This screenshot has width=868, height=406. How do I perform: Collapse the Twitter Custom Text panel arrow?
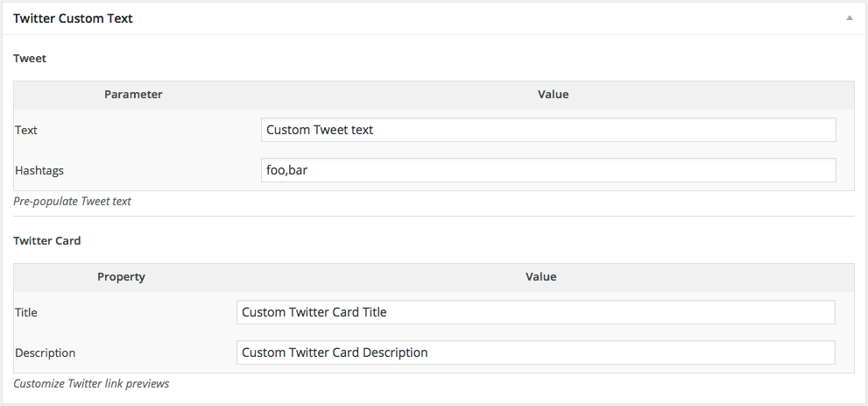[x=849, y=18]
